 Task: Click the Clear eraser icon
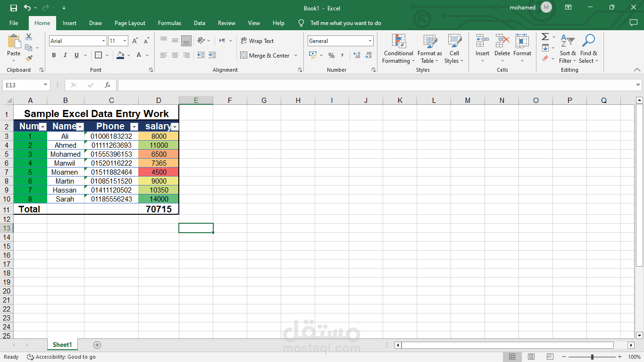click(545, 59)
